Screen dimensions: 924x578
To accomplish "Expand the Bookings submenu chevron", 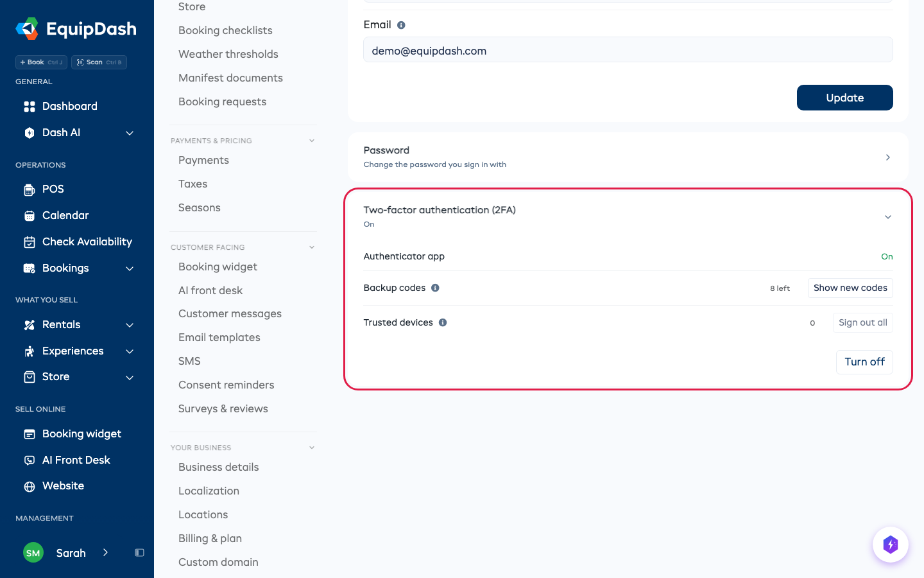I will tap(130, 268).
